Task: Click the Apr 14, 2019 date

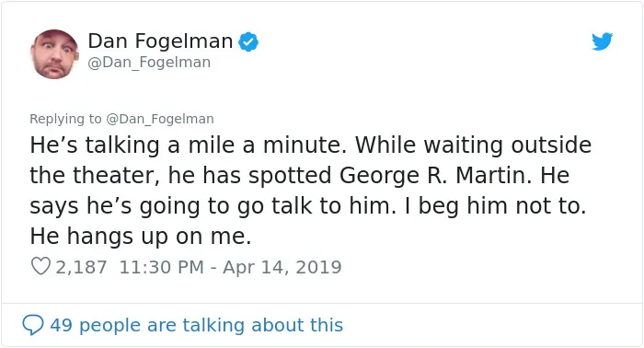Action: pos(282,267)
